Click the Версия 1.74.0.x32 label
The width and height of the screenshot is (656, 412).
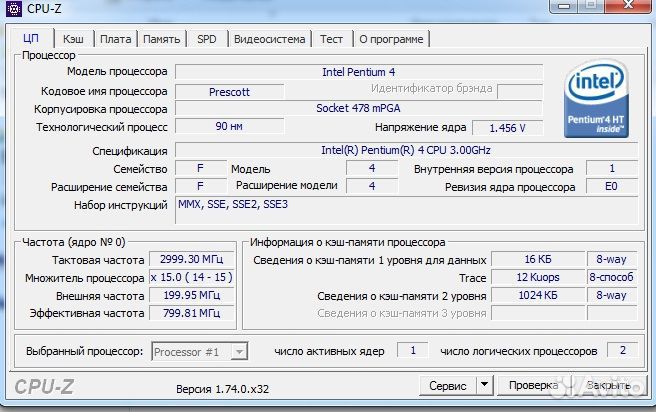click(222, 389)
